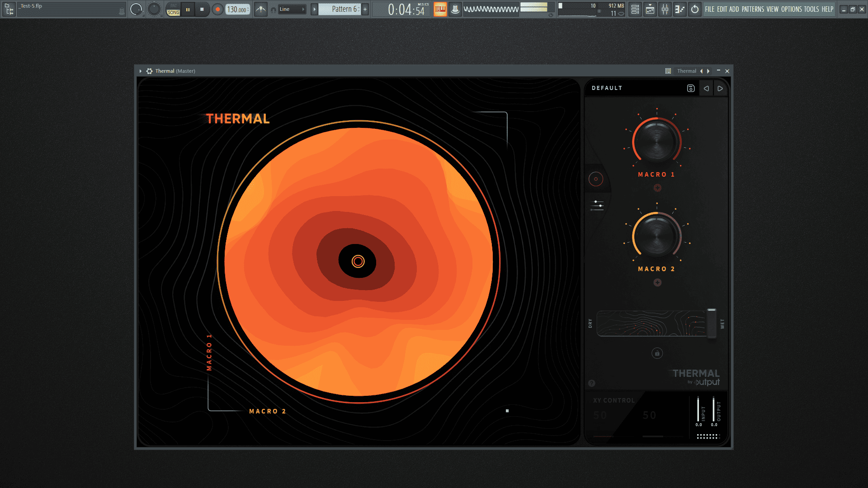The image size is (868, 488).
Task: Click the dry/wet slider handle
Action: [x=712, y=324]
